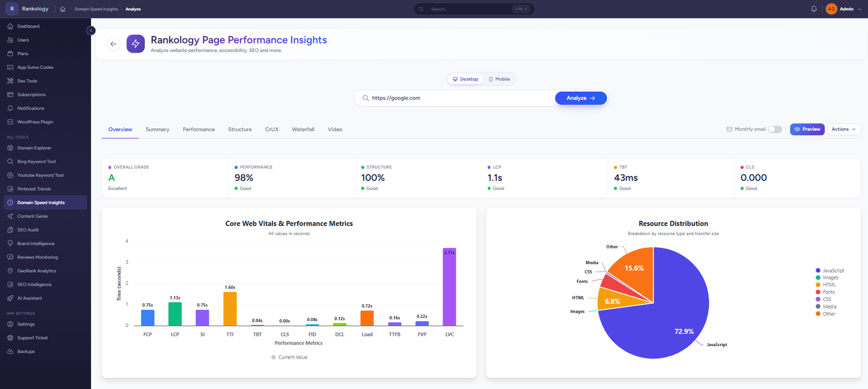This screenshot has width=868, height=389.
Task: Click the Reviews Monitoring icon
Action: (x=10, y=257)
